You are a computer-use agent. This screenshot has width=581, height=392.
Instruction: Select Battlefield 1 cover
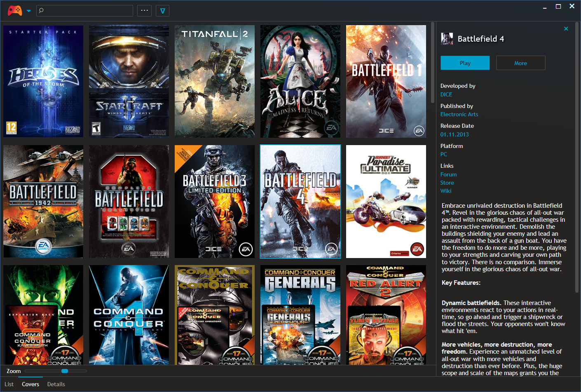point(386,82)
